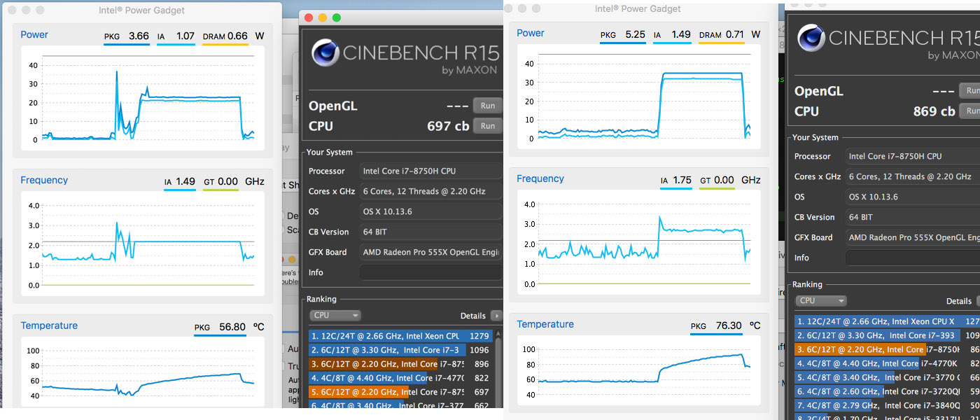
Task: Click GFX Board value in left Cinebench
Action: (x=431, y=252)
